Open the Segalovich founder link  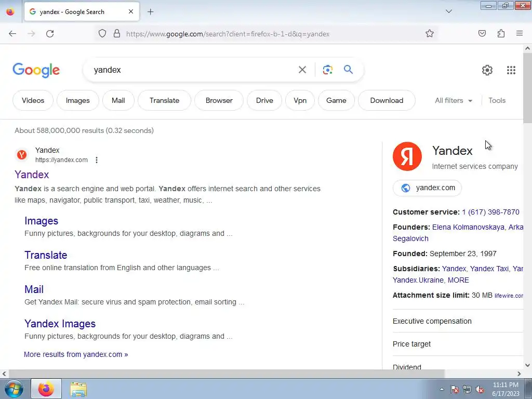(x=410, y=238)
